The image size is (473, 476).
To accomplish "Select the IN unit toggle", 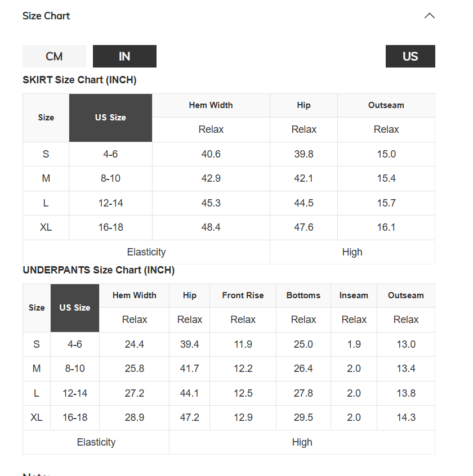I will [x=124, y=56].
